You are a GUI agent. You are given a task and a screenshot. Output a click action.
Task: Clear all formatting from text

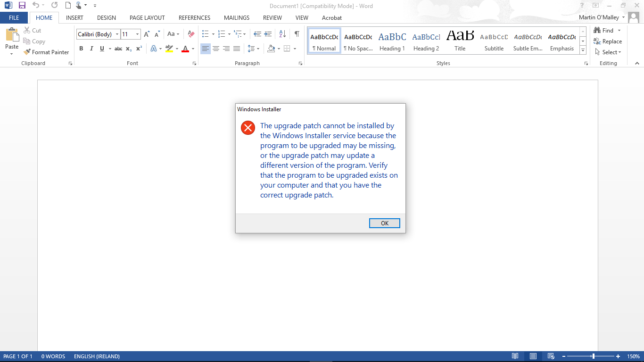click(191, 34)
